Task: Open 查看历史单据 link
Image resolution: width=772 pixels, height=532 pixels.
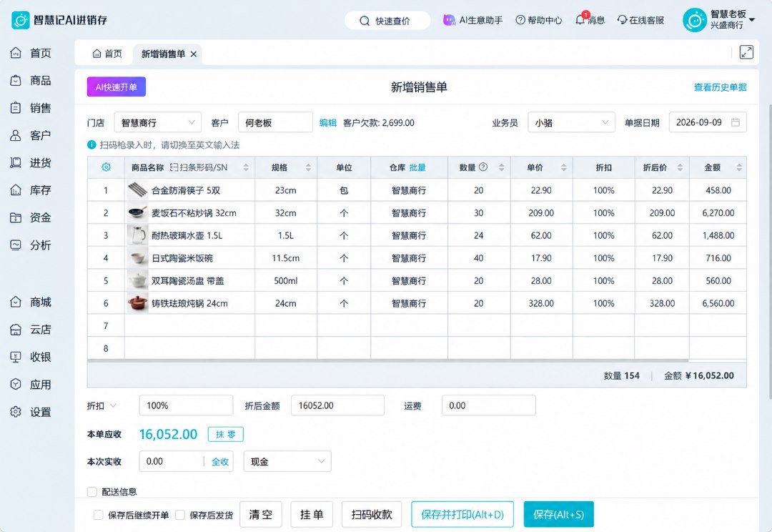Action: point(720,87)
